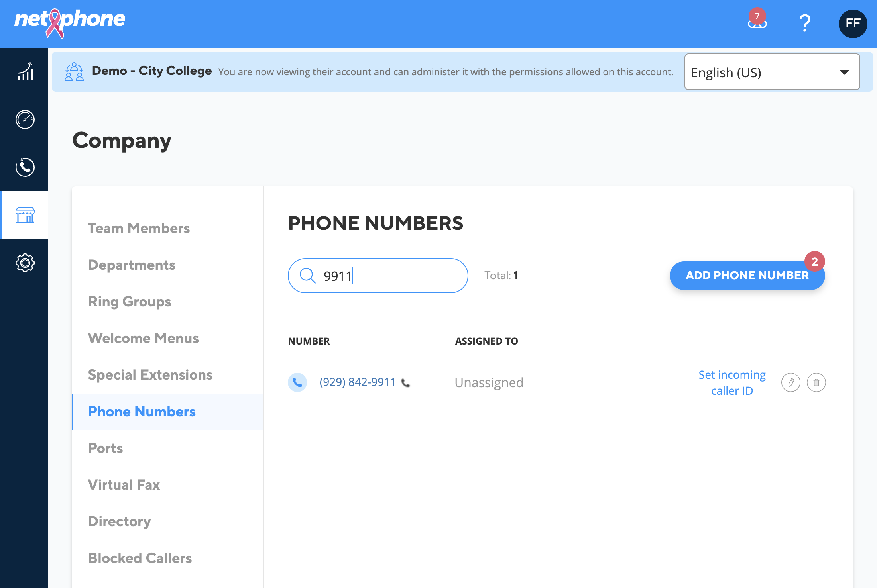The image size is (877, 588).
Task: Click the Total: 1 count
Action: click(x=501, y=276)
